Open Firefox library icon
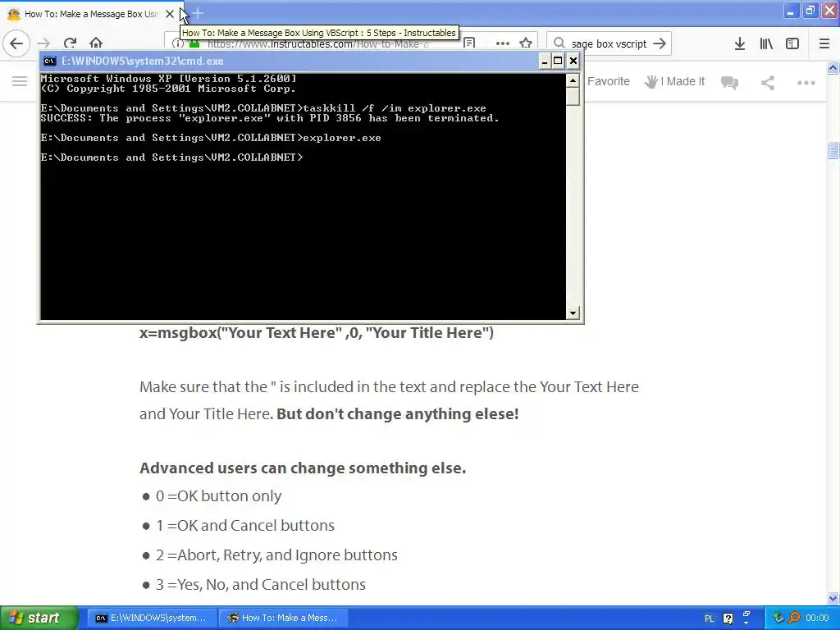This screenshot has height=630, width=840. coord(766,43)
